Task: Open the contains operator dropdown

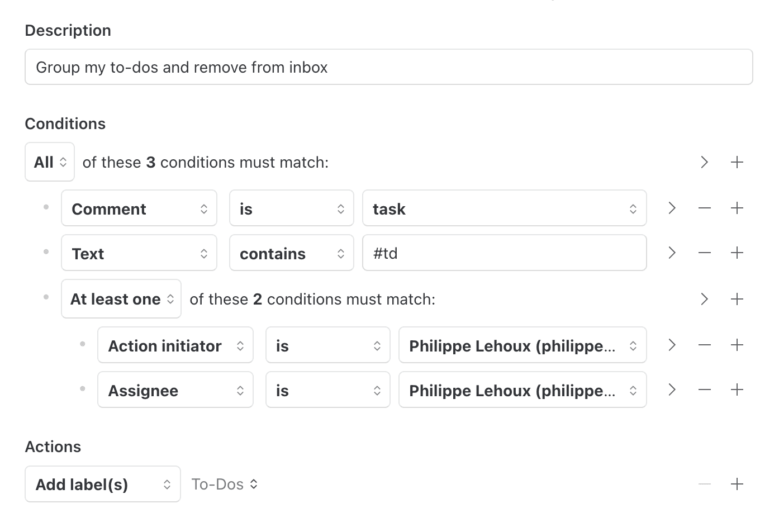Action: (291, 253)
